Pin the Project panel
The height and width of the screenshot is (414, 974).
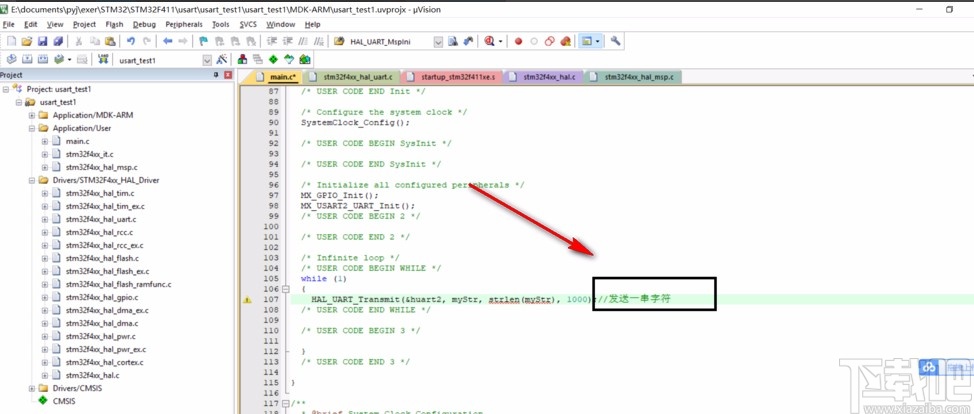216,75
